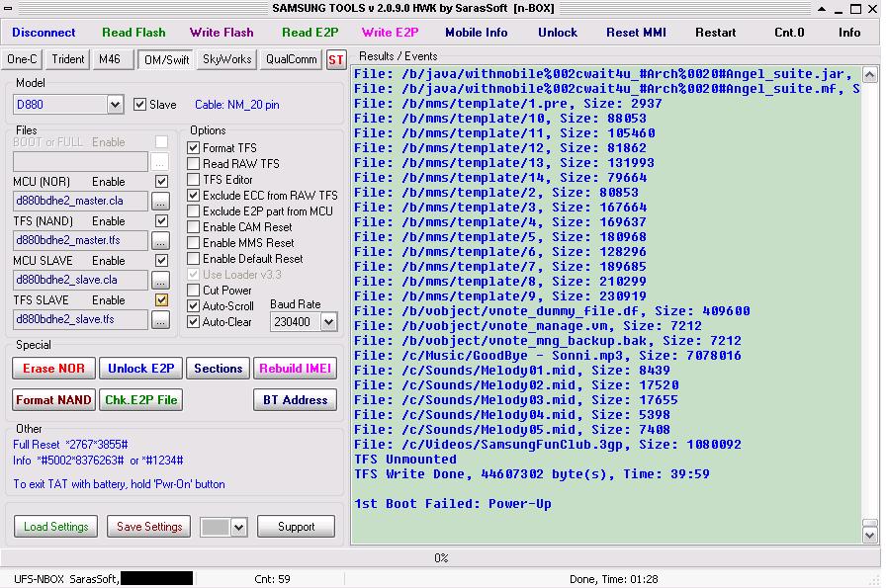This screenshot has width=887, height=588.
Task: Toggle the Auto-Clear checkbox
Action: click(x=194, y=322)
